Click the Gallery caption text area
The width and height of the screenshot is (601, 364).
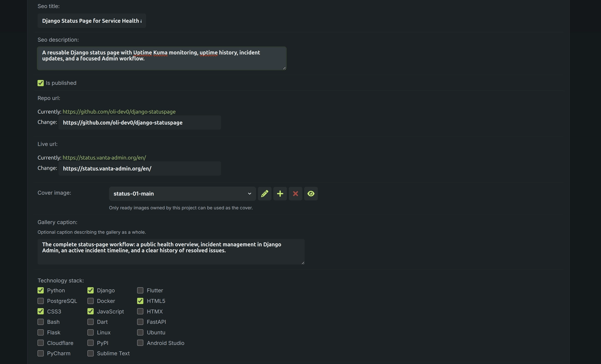171,252
